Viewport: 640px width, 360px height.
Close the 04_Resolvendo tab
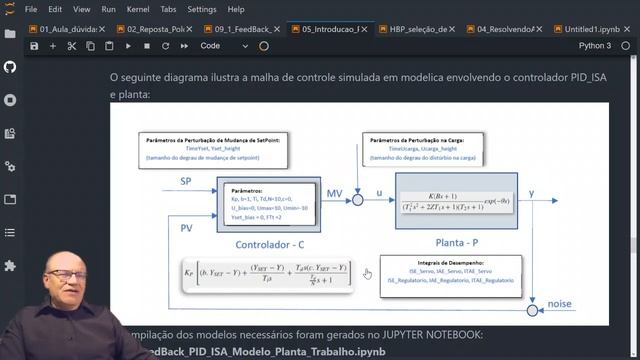pos(539,29)
